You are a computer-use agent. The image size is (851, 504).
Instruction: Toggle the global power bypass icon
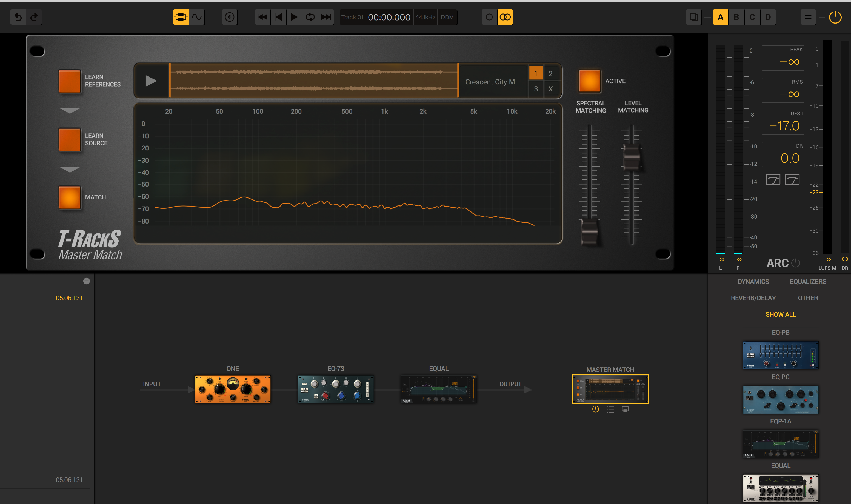point(835,17)
